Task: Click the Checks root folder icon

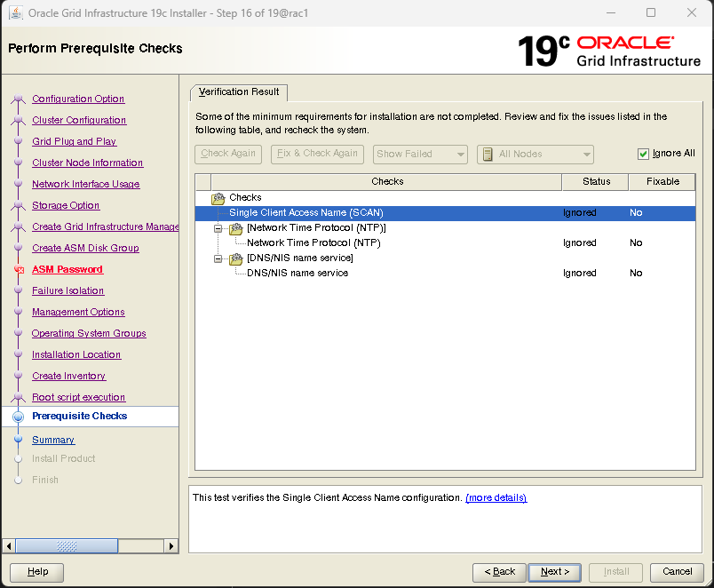Action: point(218,198)
